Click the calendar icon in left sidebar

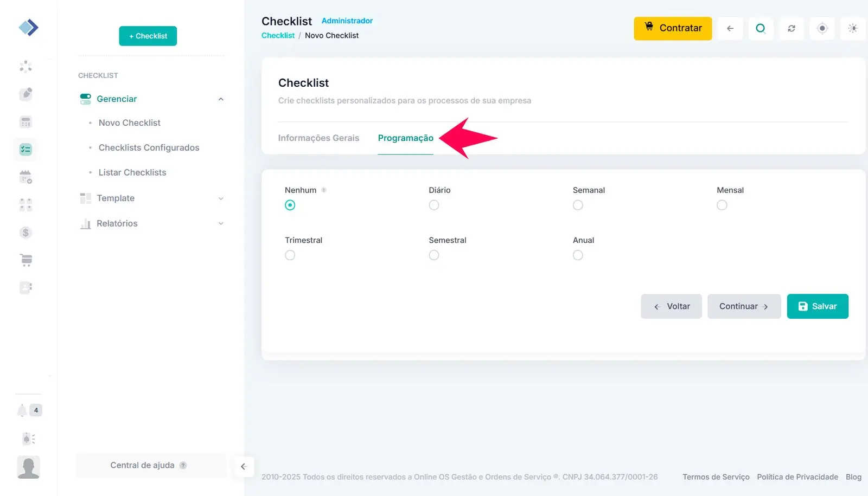pyautogui.click(x=25, y=177)
